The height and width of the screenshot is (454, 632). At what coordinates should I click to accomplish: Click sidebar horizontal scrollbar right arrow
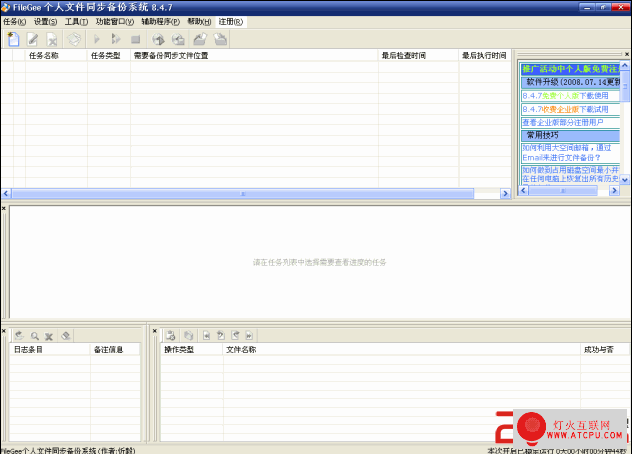pos(614,190)
